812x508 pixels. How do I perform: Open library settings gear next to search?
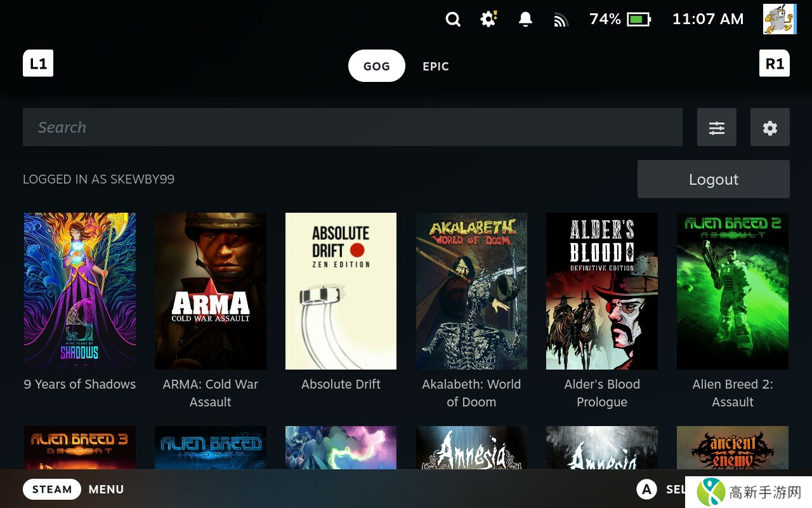pyautogui.click(x=770, y=128)
